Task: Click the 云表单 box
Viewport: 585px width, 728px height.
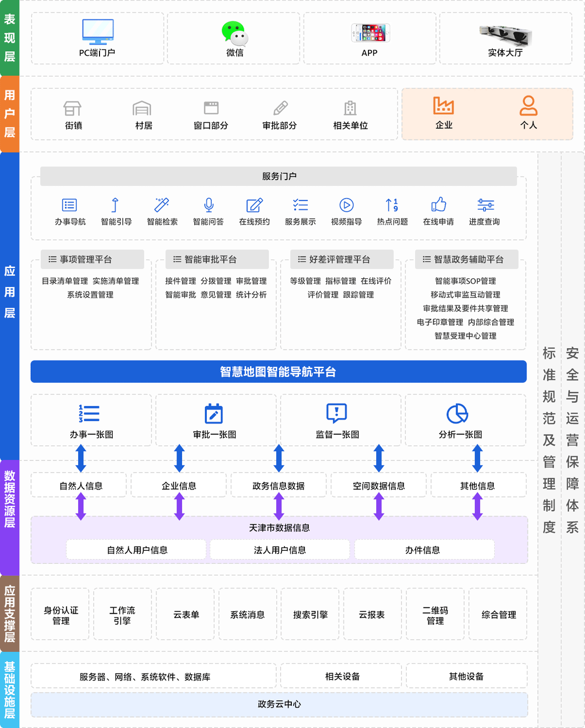Action: (x=185, y=614)
